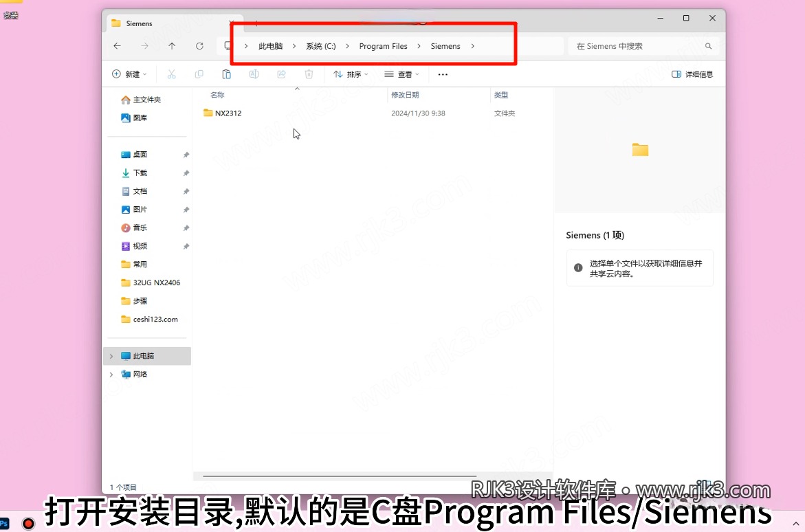Click the folder preview thumbnail in details pane
This screenshot has height=532, width=805.
click(x=640, y=149)
